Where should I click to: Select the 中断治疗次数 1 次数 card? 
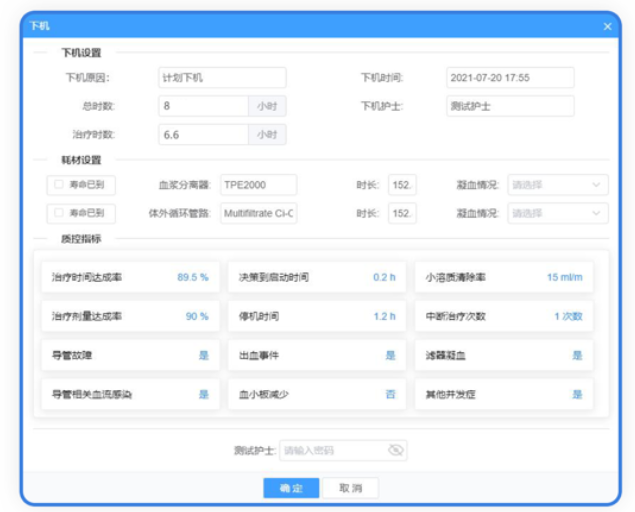(504, 316)
